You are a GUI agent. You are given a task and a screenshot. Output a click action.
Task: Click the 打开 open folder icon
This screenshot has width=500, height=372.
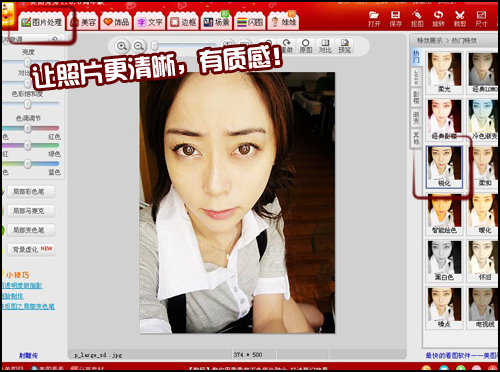click(374, 19)
